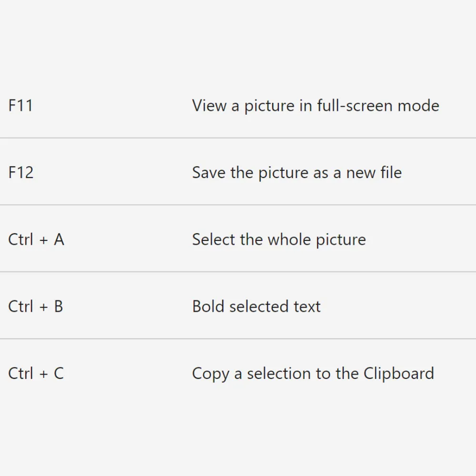The image size is (476, 476).
Task: Click the Ctrl + A shortcut text
Action: click(36, 239)
